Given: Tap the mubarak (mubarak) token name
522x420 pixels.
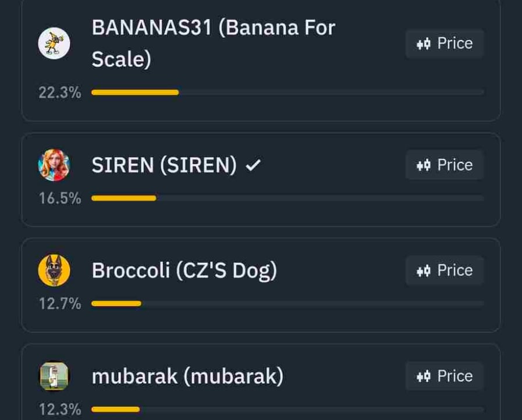Looking at the screenshot, I should 187,377.
